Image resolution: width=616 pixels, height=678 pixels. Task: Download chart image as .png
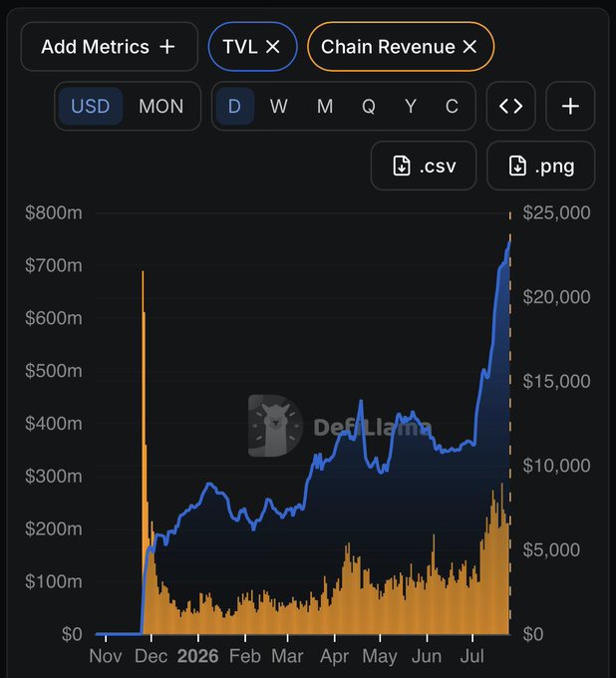(x=541, y=166)
